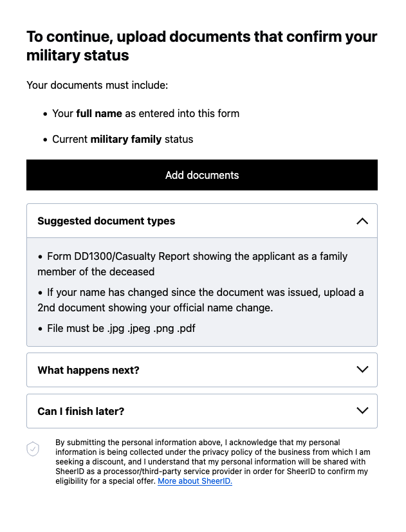The width and height of the screenshot is (406, 532).
Task: Click the military status page heading
Action: pos(201,46)
